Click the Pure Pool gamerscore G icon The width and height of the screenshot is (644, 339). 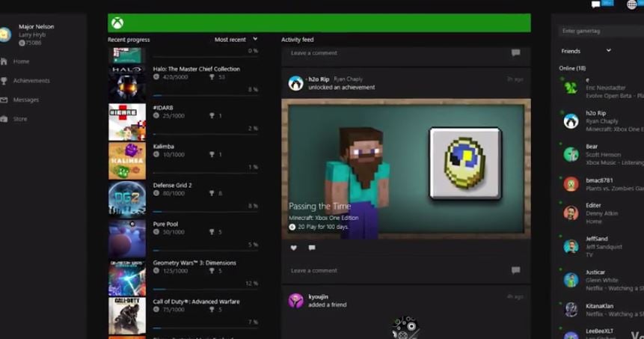(x=156, y=232)
